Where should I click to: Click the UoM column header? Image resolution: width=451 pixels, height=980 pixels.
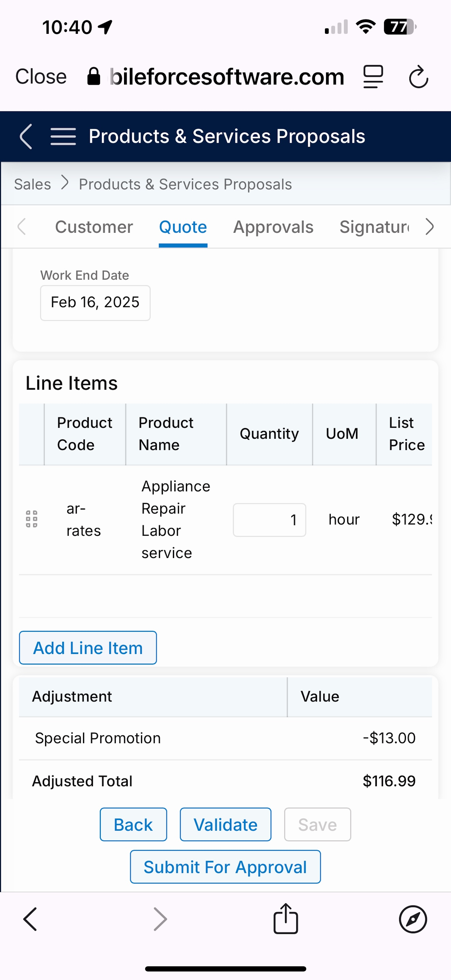pos(344,434)
